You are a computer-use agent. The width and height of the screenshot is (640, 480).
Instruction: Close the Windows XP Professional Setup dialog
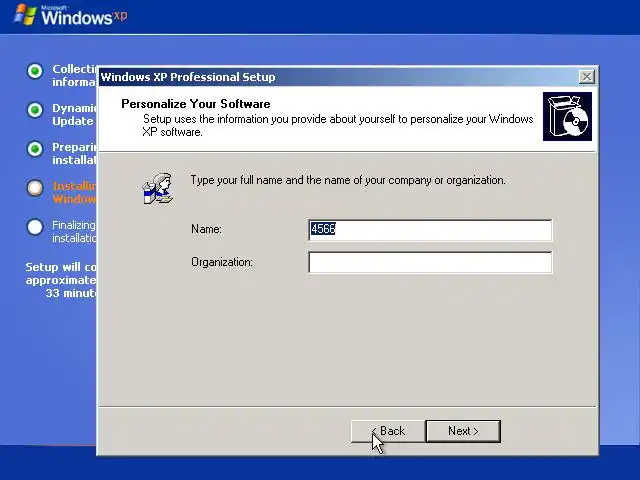coord(587,77)
